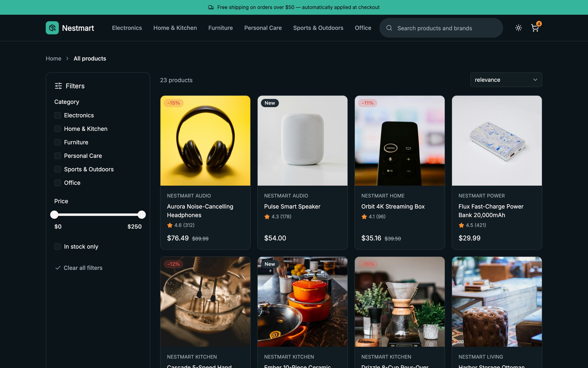This screenshot has width=588, height=368.
Task: Toggle the In stock only checkbox
Action: [58, 247]
